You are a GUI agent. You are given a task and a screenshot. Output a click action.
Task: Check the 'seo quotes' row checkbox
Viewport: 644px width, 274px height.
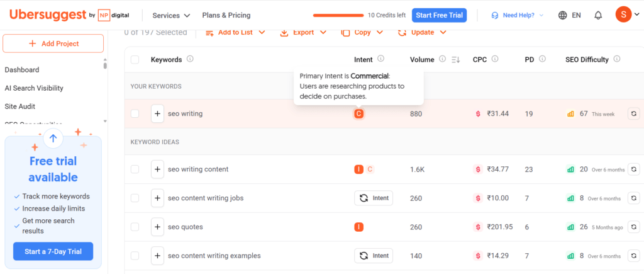point(135,227)
